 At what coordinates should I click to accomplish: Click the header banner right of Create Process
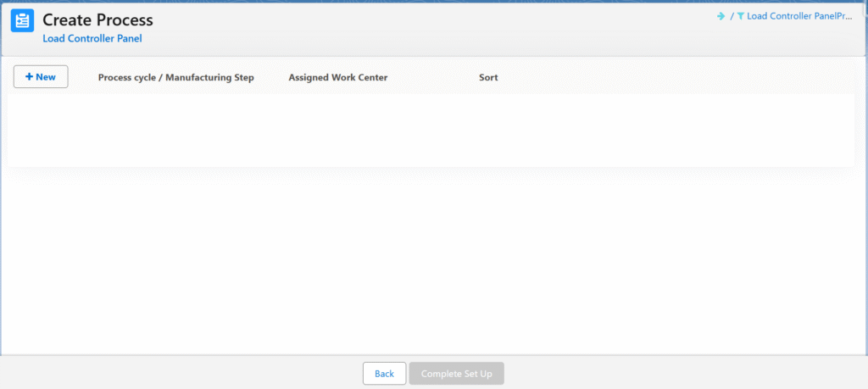click(x=424, y=25)
